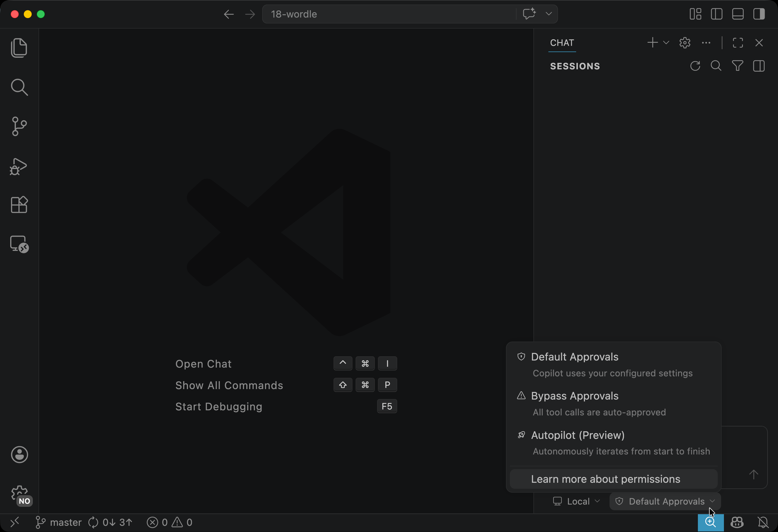
Task: Filter chat sessions
Action: (x=738, y=66)
